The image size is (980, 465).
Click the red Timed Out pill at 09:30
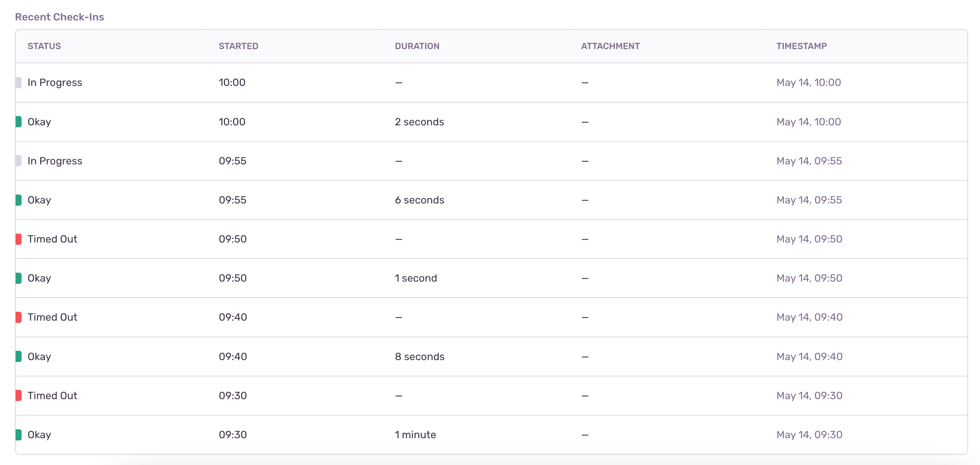click(18, 395)
